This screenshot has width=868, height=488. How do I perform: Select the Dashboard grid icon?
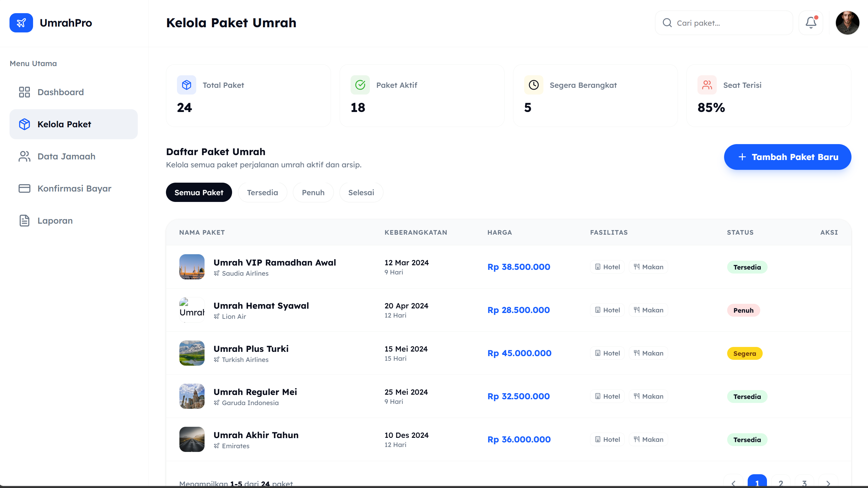pyautogui.click(x=24, y=92)
